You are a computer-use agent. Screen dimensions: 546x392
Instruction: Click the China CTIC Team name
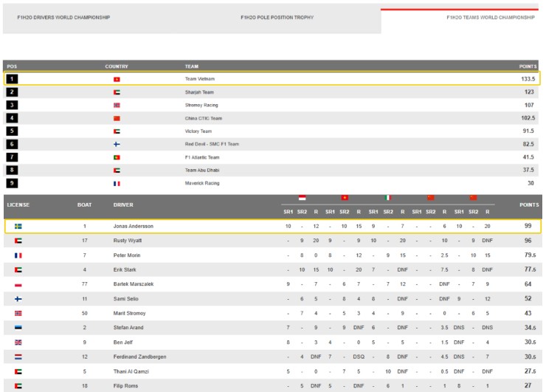click(x=203, y=118)
